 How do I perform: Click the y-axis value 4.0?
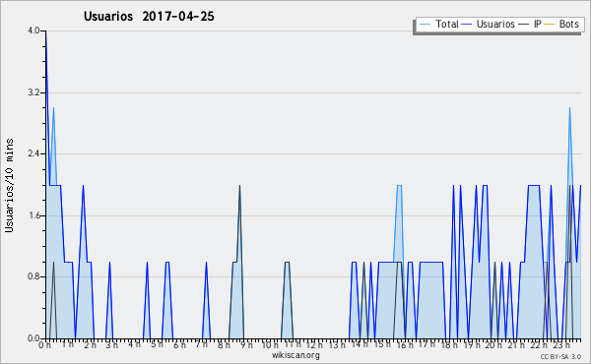(x=33, y=30)
